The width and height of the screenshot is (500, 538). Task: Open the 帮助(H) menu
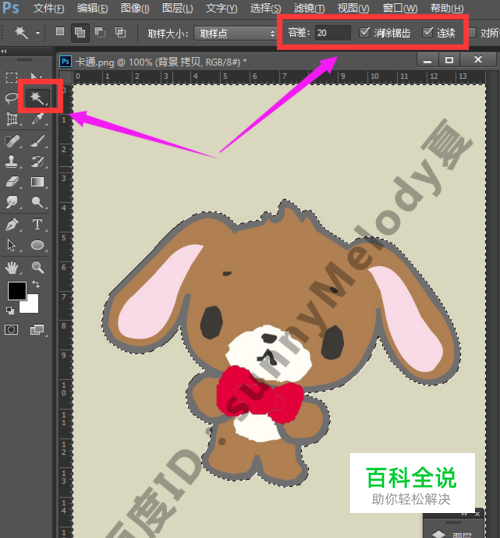447,8
